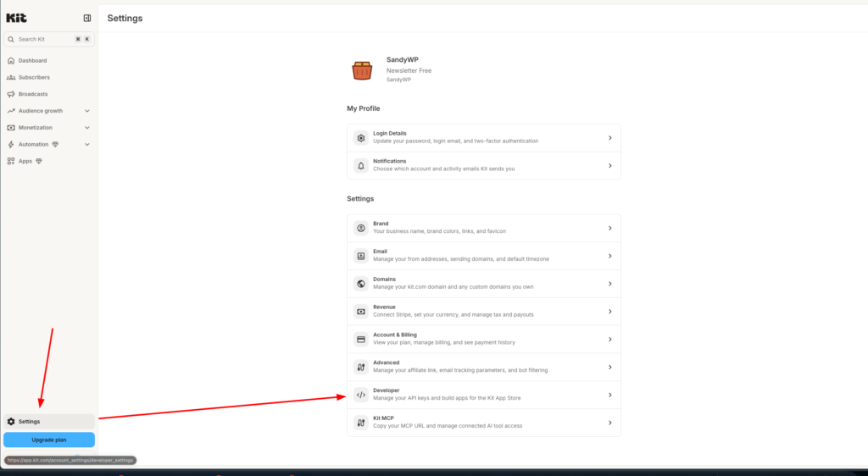Click the gem badge next to Apps

[x=39, y=161]
